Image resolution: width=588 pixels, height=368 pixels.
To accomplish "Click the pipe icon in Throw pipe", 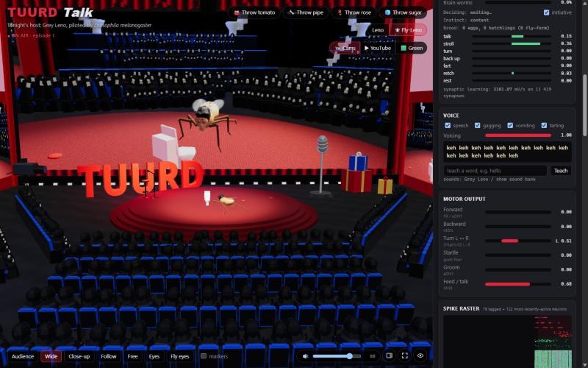I will pos(291,13).
